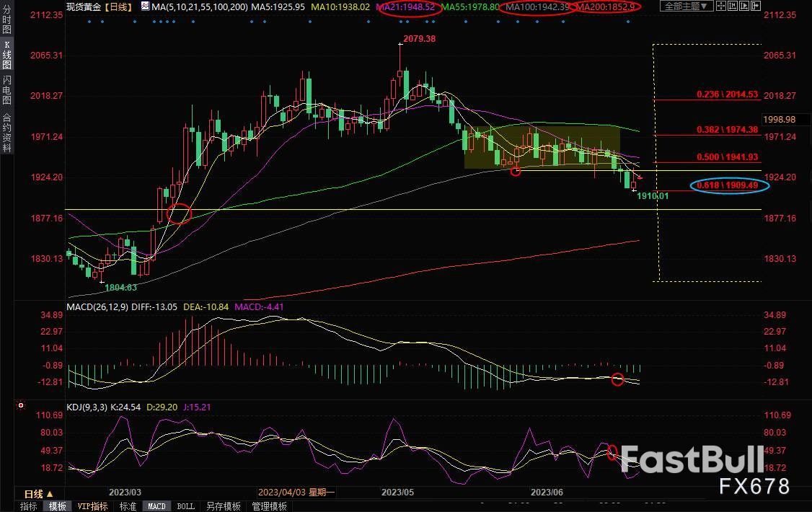Click the 0.500 \ 1941.93 Fibonacci level
Viewport: 812px width, 512px height.
[x=727, y=157]
